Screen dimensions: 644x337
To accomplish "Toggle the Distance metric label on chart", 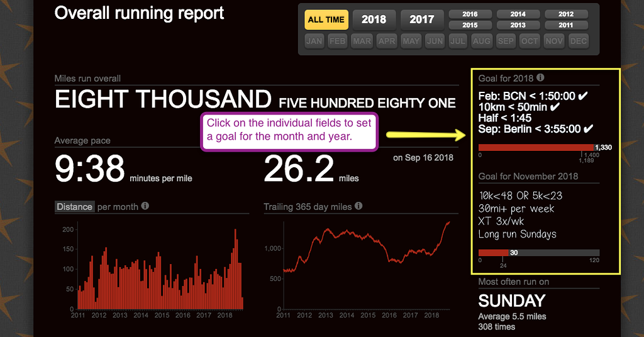I will [74, 206].
